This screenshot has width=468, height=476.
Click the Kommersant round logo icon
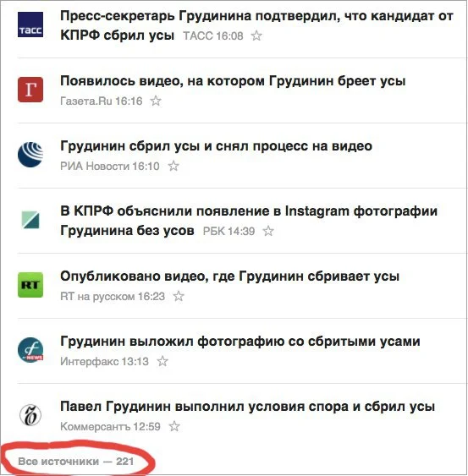[x=30, y=415]
